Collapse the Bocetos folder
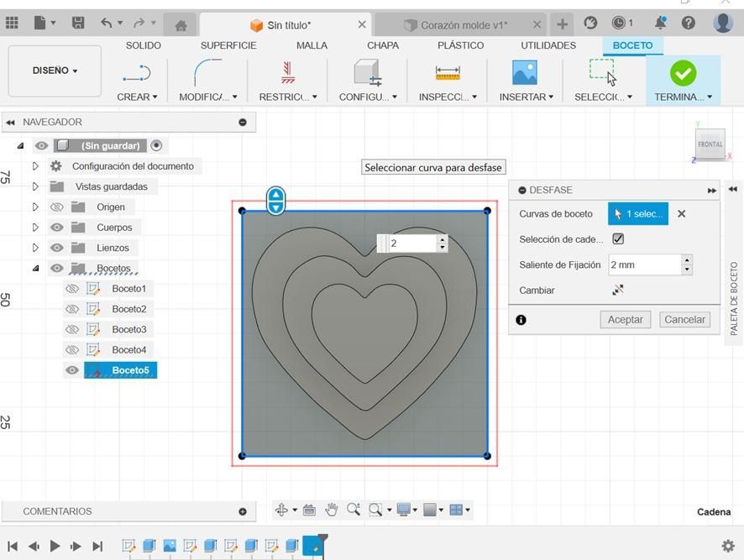744x560 pixels. tap(35, 268)
